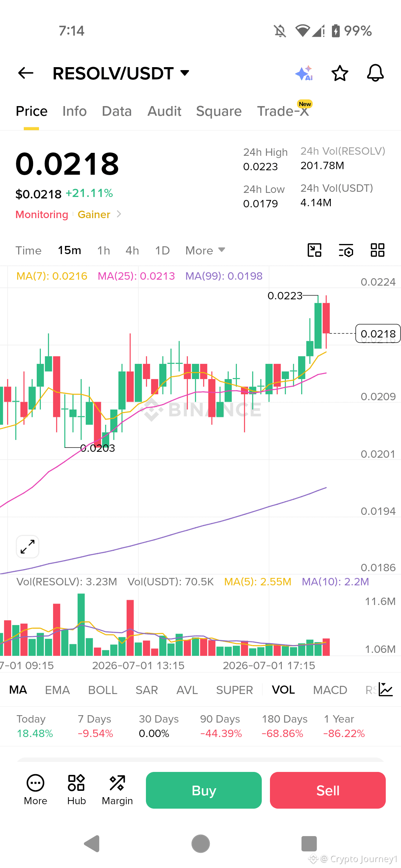
Task: Tap the muted notifications status icon
Action: pyautogui.click(x=280, y=31)
